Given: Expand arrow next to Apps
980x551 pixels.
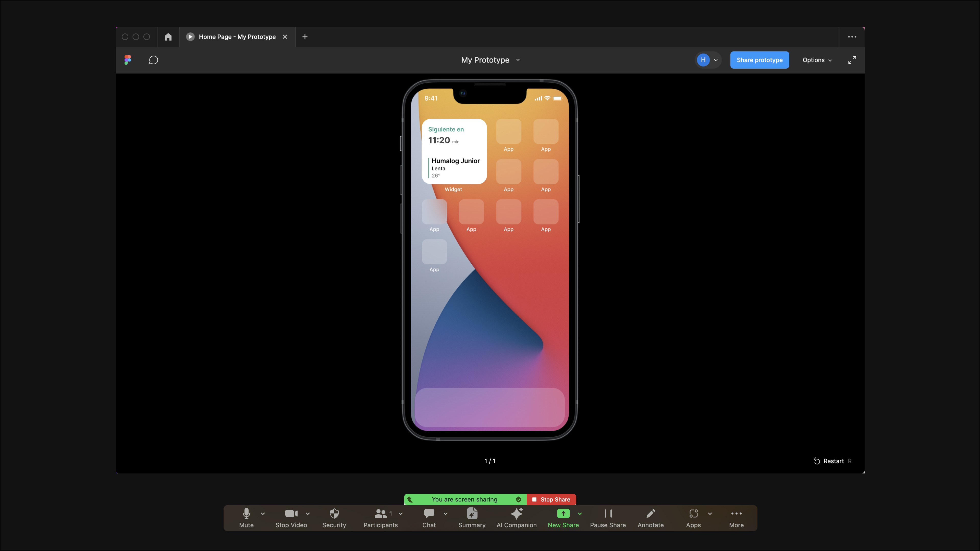Looking at the screenshot, I should coord(710,513).
